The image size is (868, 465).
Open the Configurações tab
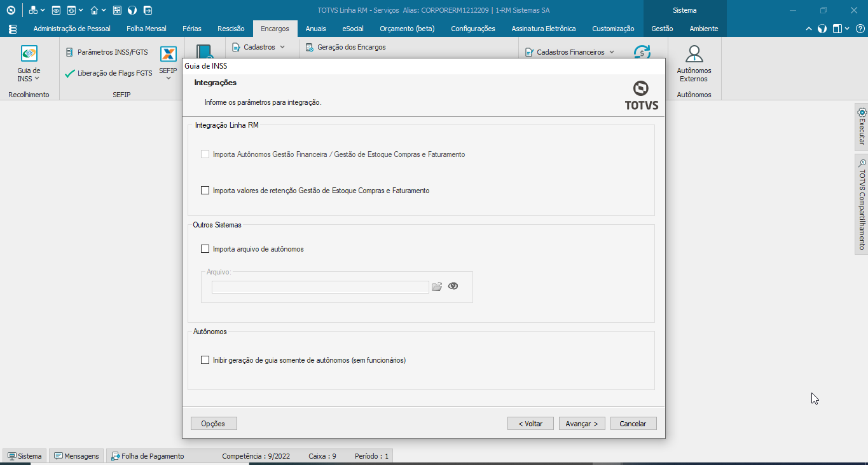[x=473, y=29]
